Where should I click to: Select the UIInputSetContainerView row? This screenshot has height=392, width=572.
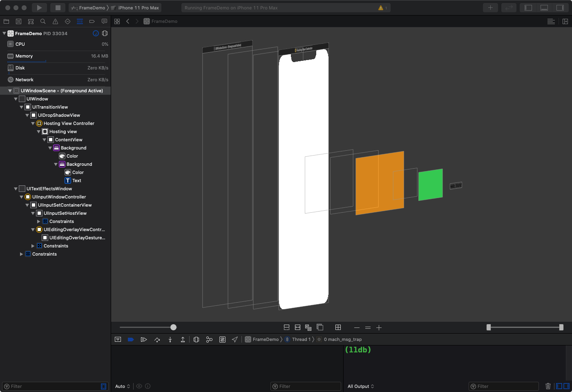pos(55,205)
